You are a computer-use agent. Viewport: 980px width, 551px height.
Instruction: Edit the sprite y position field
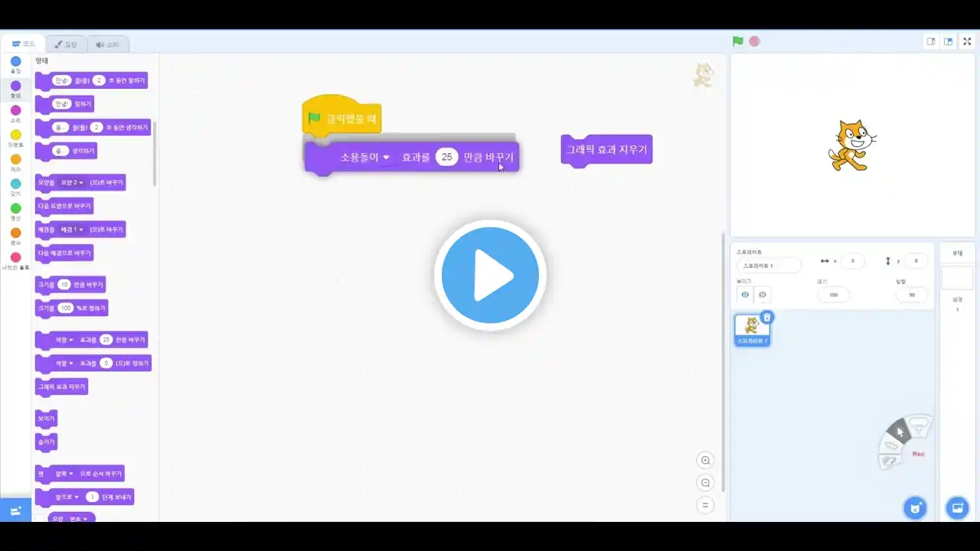(916, 261)
